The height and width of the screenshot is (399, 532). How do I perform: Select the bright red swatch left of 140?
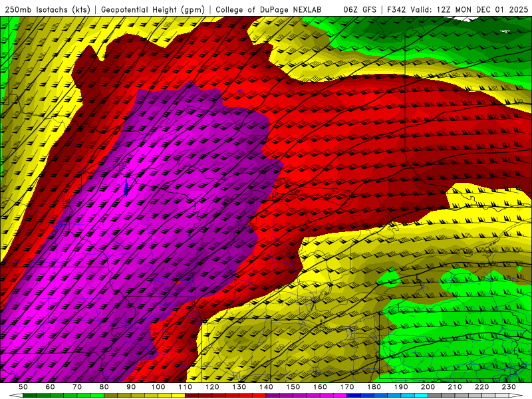pos(259,396)
